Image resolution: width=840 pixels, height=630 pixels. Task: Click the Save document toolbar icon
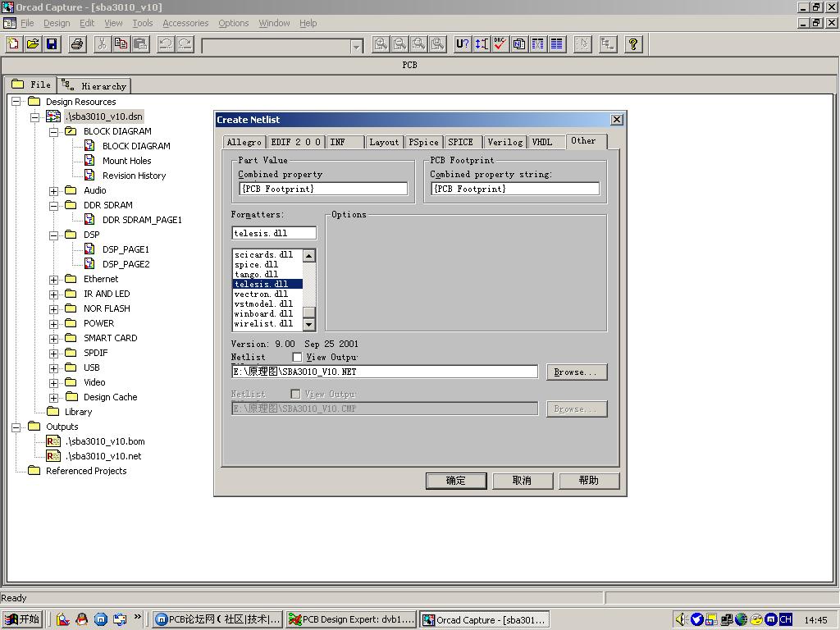pyautogui.click(x=52, y=44)
